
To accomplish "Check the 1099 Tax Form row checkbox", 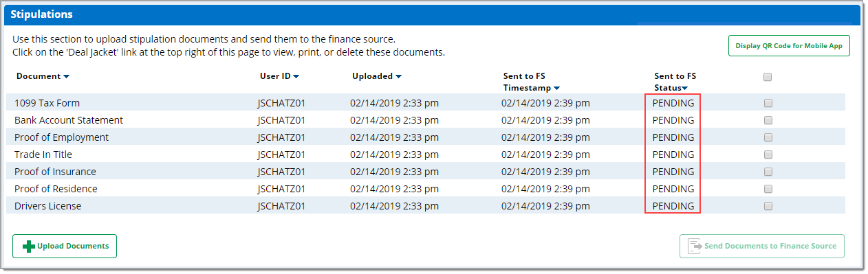I will (768, 103).
